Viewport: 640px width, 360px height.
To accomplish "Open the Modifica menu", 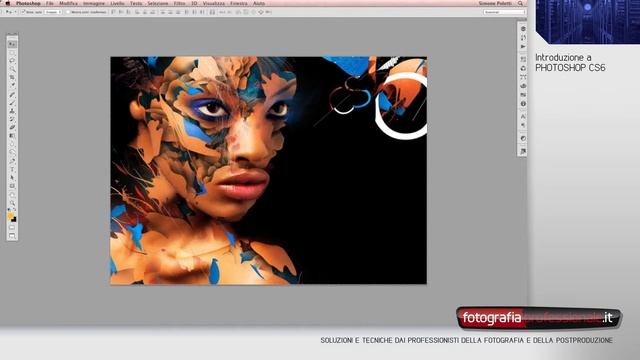I will (x=68, y=3).
